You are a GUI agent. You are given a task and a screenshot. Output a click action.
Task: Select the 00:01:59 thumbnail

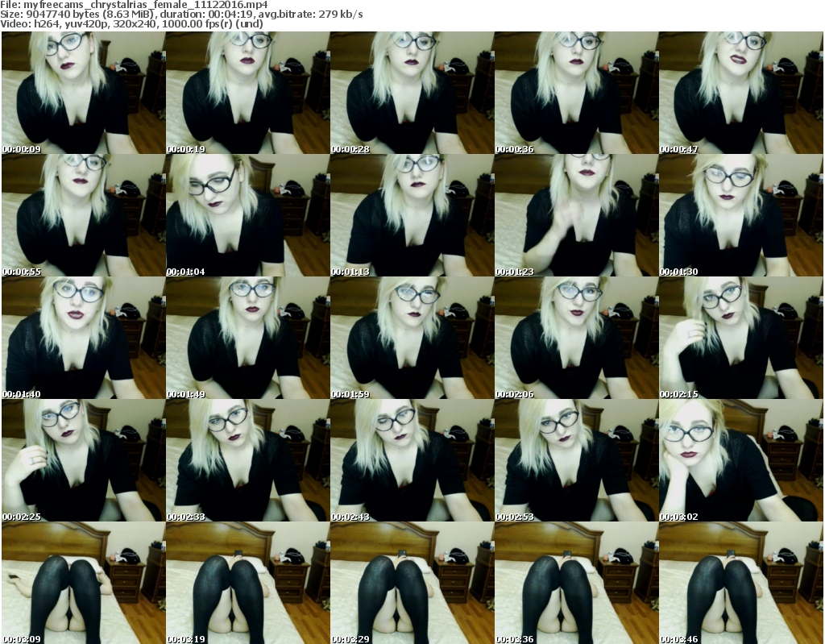411,339
